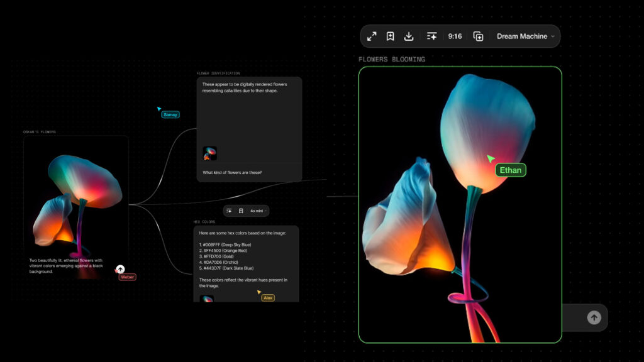The image size is (644, 362).
Task: Click Ethan's green collaborator label
Action: (x=510, y=170)
